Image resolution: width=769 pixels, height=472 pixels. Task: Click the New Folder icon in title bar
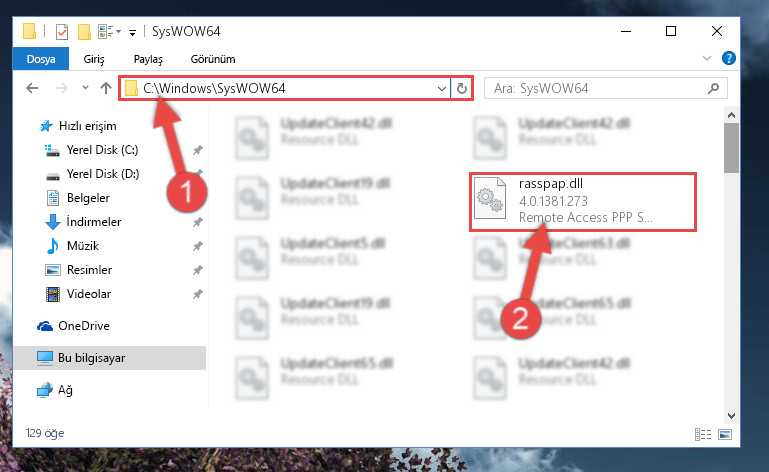point(84,32)
